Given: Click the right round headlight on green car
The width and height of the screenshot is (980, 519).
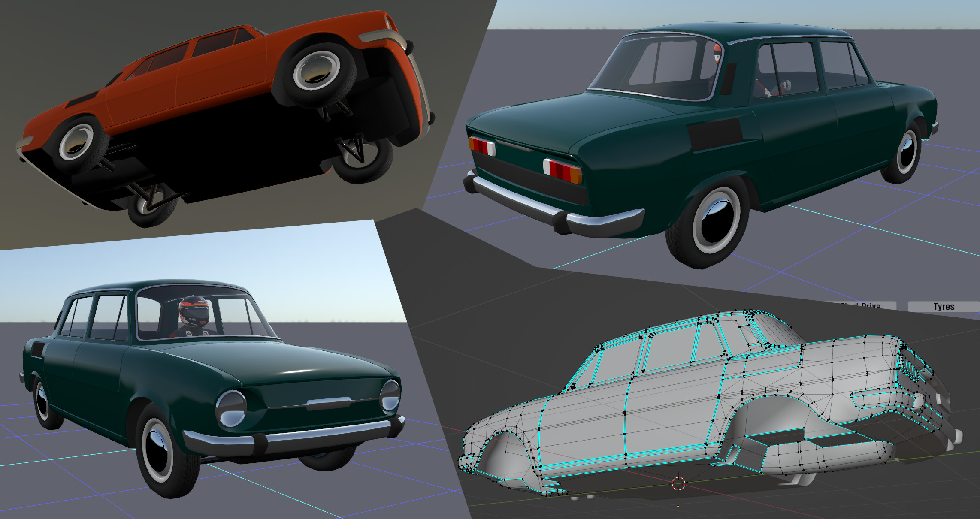Looking at the screenshot, I should coord(390,396).
